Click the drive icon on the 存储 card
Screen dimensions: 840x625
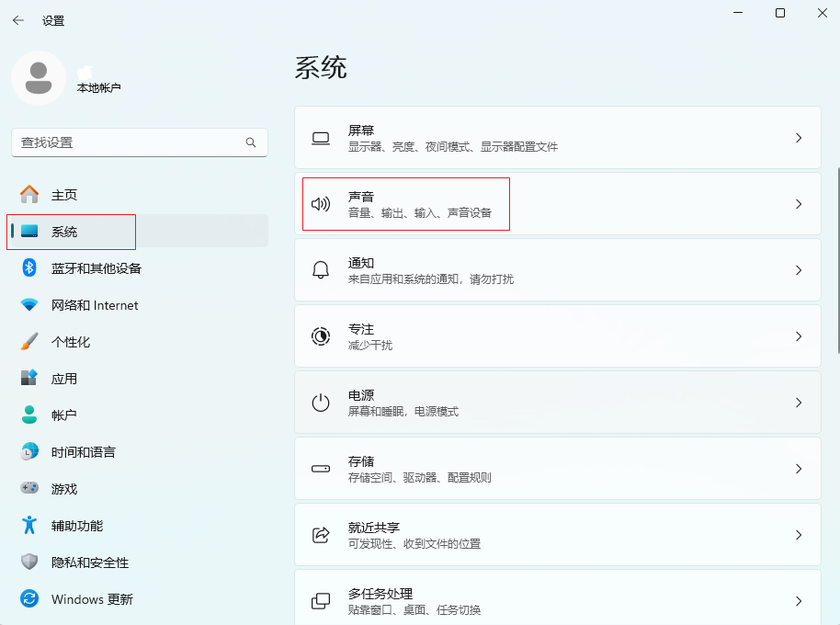pyautogui.click(x=321, y=469)
